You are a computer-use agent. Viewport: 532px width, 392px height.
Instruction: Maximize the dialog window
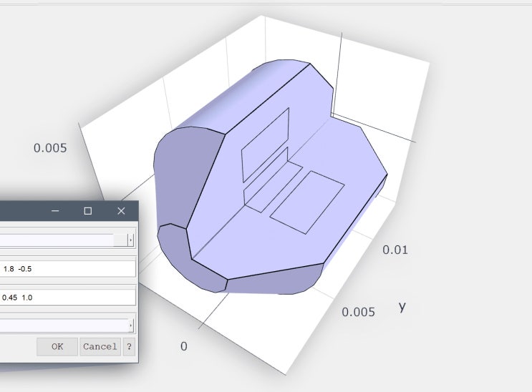88,211
